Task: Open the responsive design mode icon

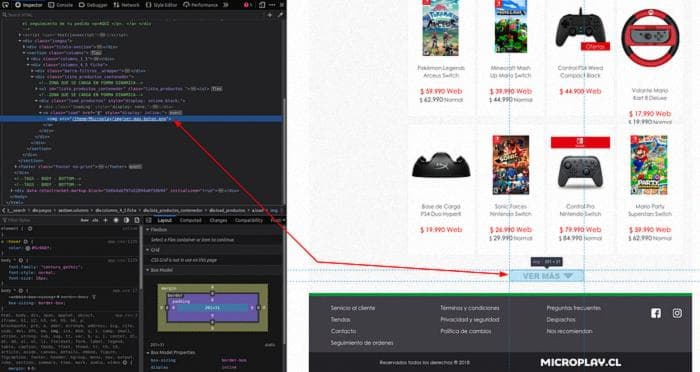Action: coord(262,5)
